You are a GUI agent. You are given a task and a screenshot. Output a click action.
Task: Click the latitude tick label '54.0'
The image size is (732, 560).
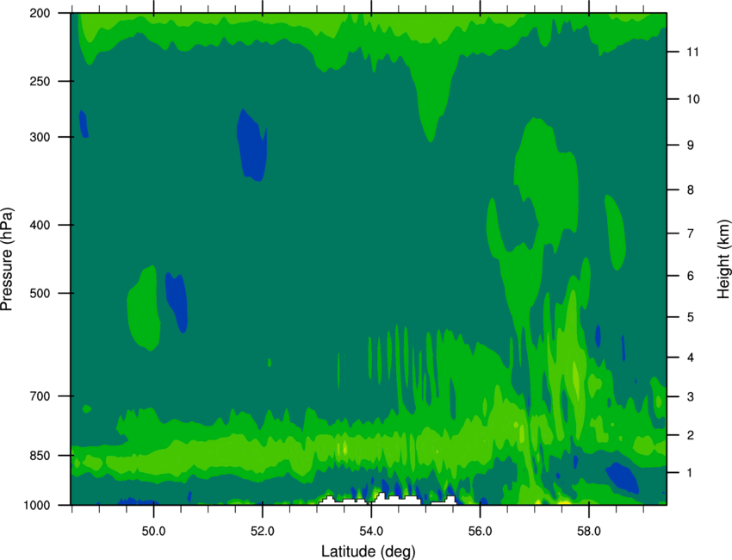tap(371, 532)
